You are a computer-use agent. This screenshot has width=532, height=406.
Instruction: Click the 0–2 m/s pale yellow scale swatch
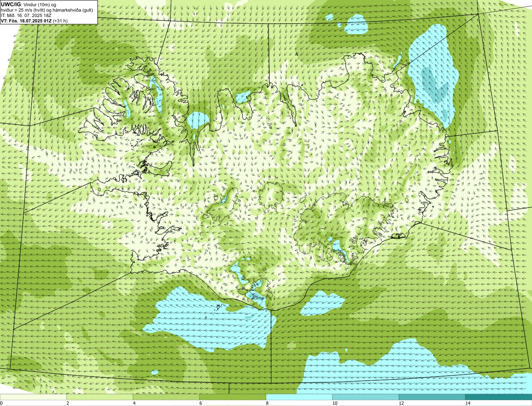pyautogui.click(x=33, y=397)
